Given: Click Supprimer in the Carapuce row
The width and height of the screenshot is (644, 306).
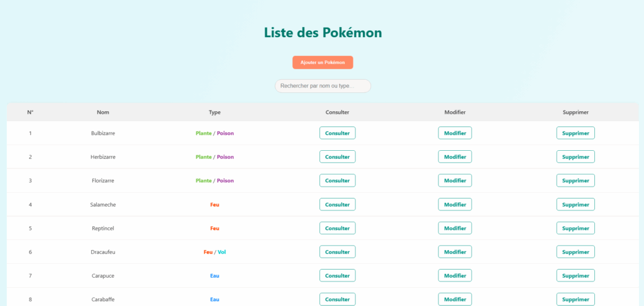Looking at the screenshot, I should (x=575, y=276).
